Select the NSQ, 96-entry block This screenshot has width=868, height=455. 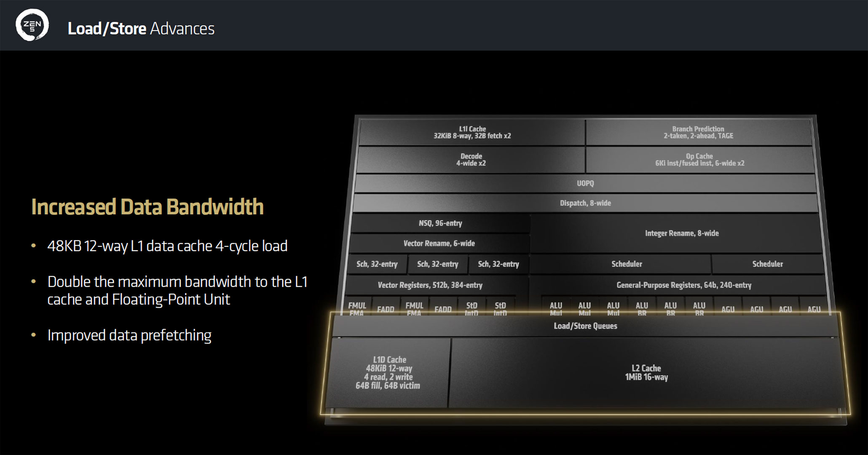(x=440, y=223)
